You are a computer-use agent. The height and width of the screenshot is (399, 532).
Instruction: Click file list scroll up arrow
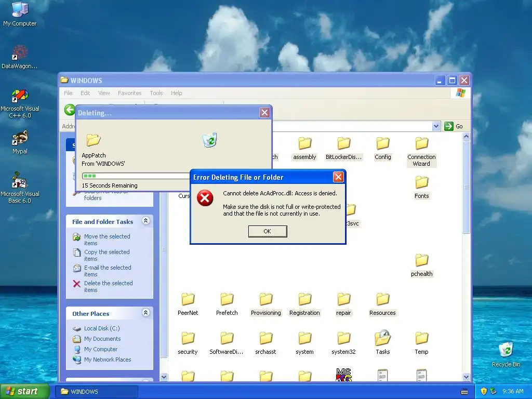point(466,137)
